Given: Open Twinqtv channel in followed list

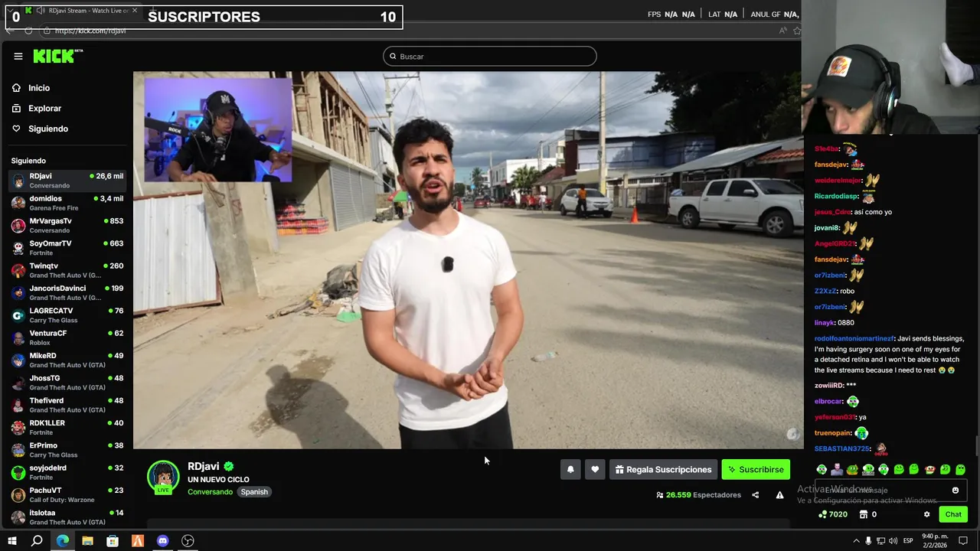Looking at the screenshot, I should 67,270.
